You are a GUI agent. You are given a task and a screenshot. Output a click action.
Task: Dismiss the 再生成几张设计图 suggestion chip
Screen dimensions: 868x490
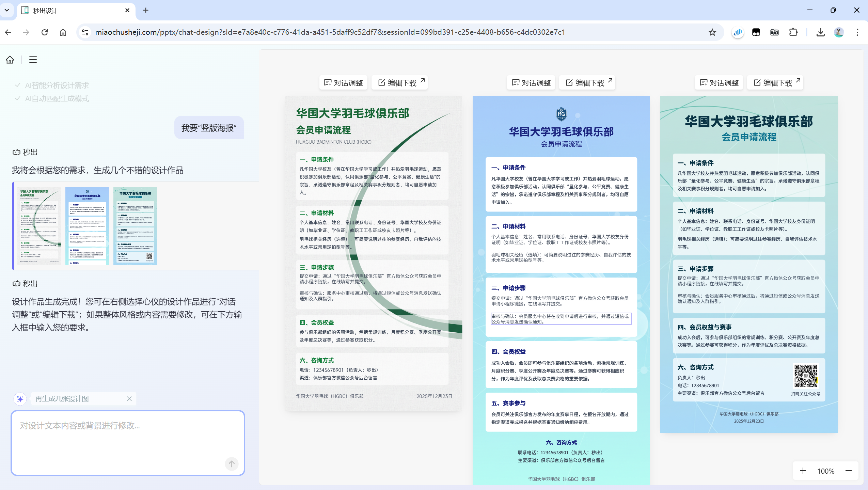tap(129, 399)
